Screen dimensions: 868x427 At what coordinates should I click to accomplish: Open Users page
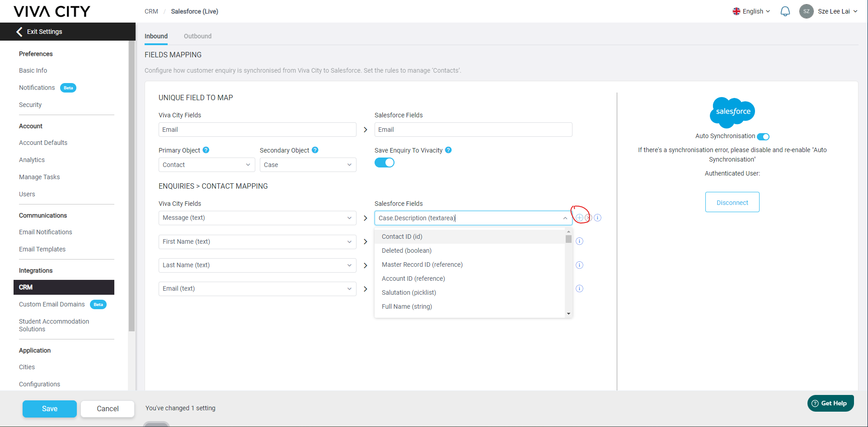(27, 194)
